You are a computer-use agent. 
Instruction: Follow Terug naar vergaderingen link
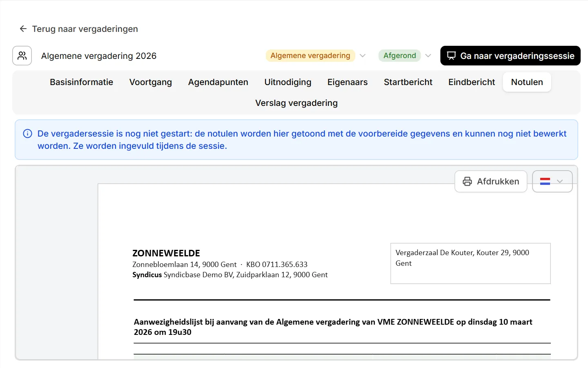79,29
